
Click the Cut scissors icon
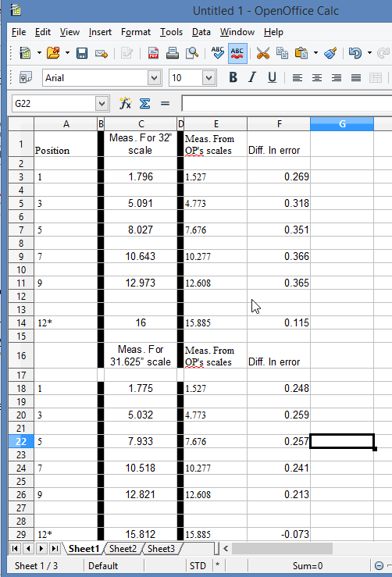263,53
